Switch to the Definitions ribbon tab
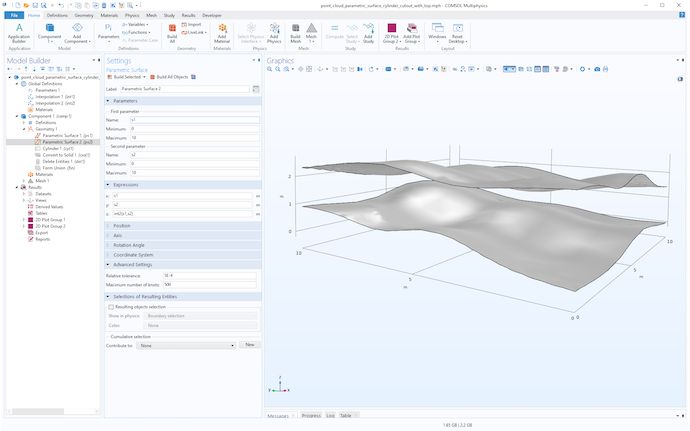This screenshot has height=431, width=690. pyautogui.click(x=57, y=15)
